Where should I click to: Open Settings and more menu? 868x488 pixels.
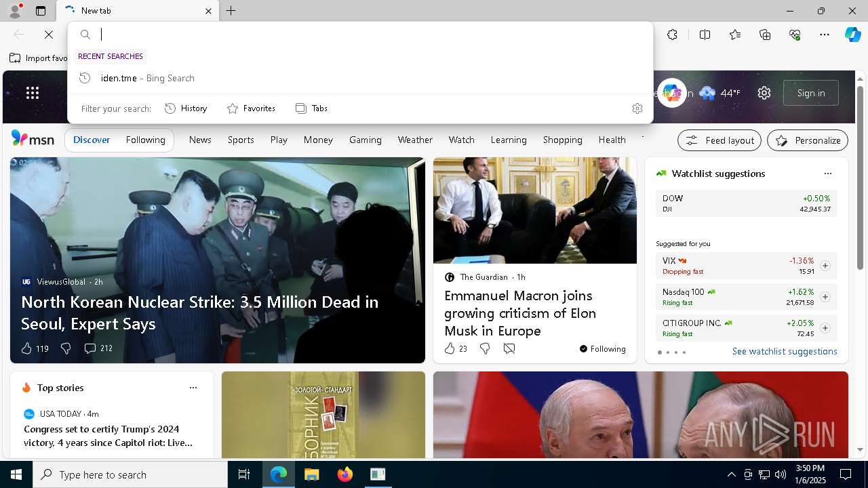825,35
